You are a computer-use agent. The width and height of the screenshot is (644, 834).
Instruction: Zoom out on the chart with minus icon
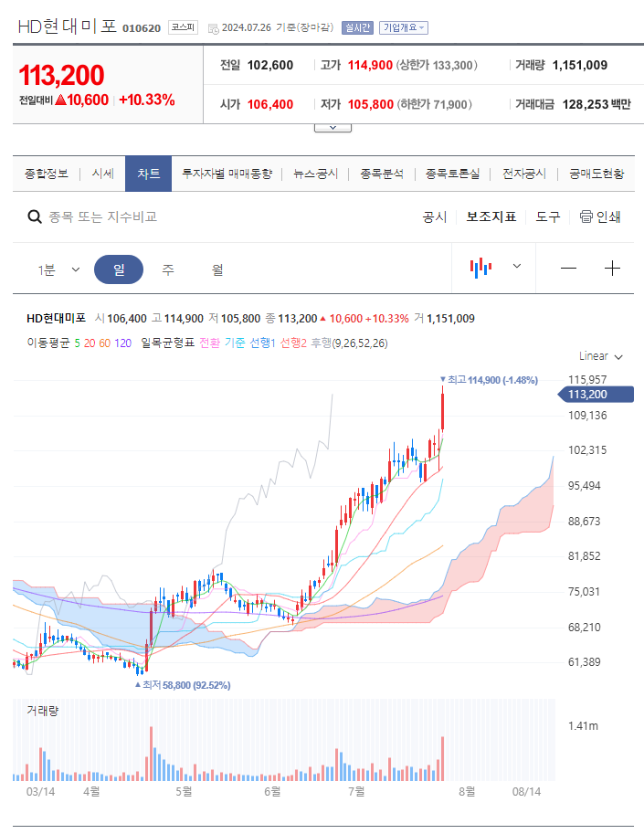point(568,268)
